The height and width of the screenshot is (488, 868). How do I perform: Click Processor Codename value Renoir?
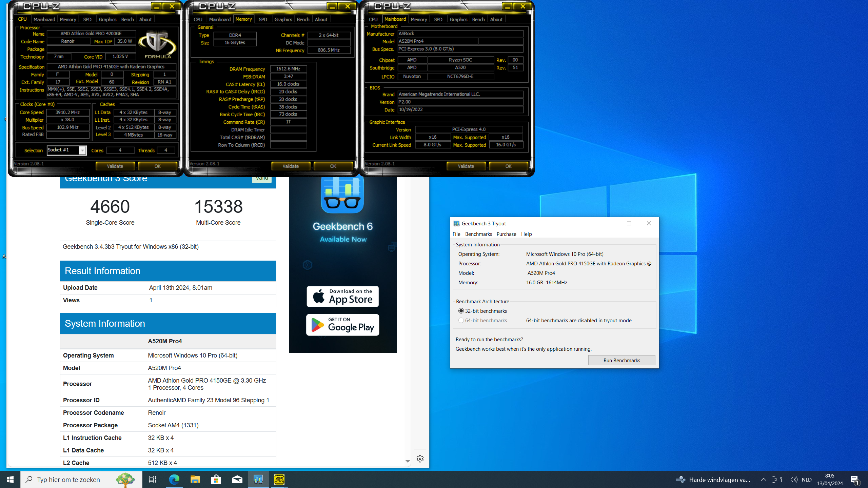click(157, 412)
